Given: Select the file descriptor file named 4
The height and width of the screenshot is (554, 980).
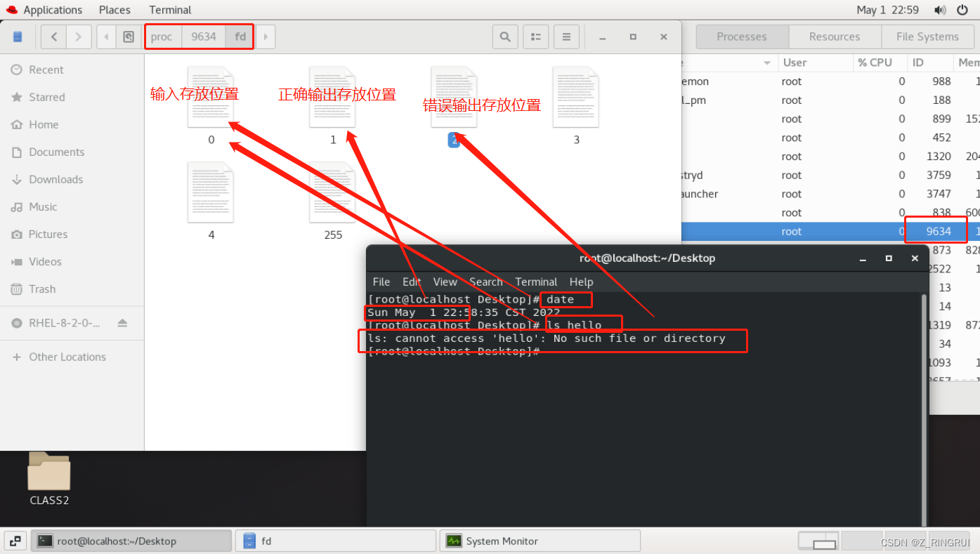Looking at the screenshot, I should [211, 201].
